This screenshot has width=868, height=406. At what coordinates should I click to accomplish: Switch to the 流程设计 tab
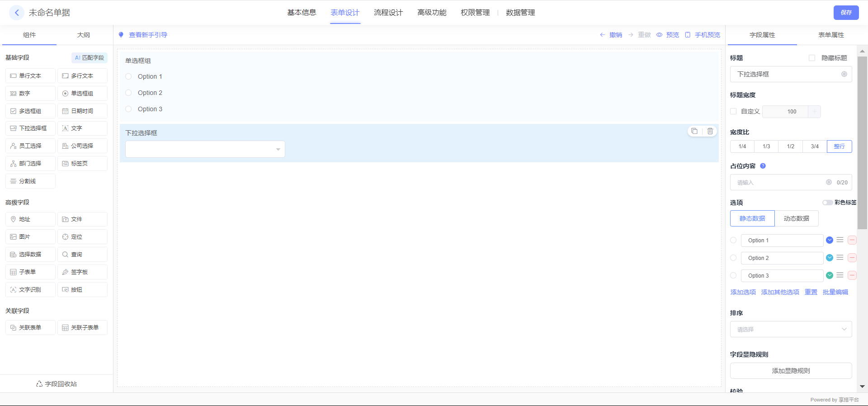click(388, 13)
